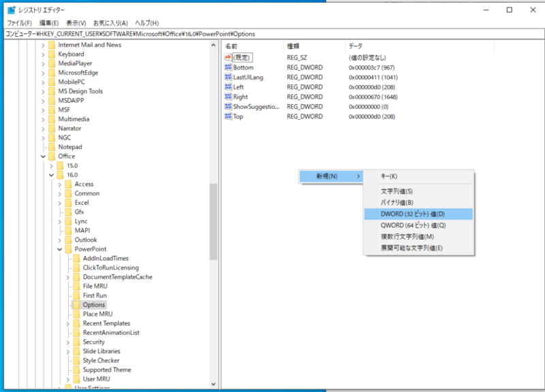Image resolution: width=545 pixels, height=392 pixels.
Task: Click the Registry Editor app icon in title bar
Action: pos(12,10)
